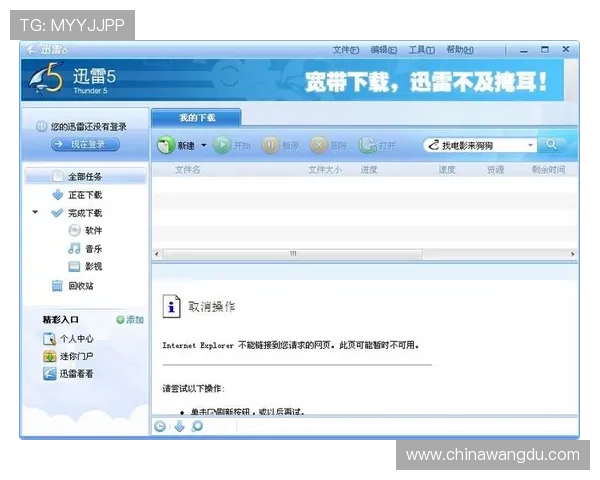This screenshot has height=480, width=600.
Task: Collapse the 完成下载 tree arrow
Action: tap(35, 212)
